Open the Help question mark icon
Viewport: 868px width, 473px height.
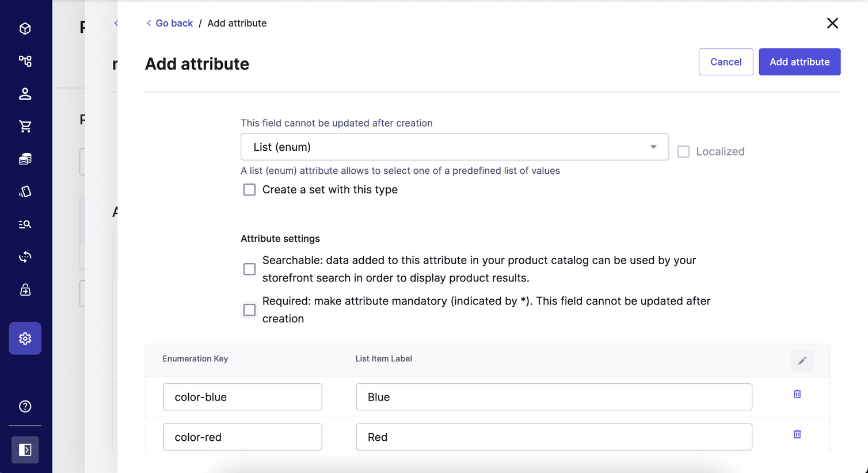click(25, 406)
